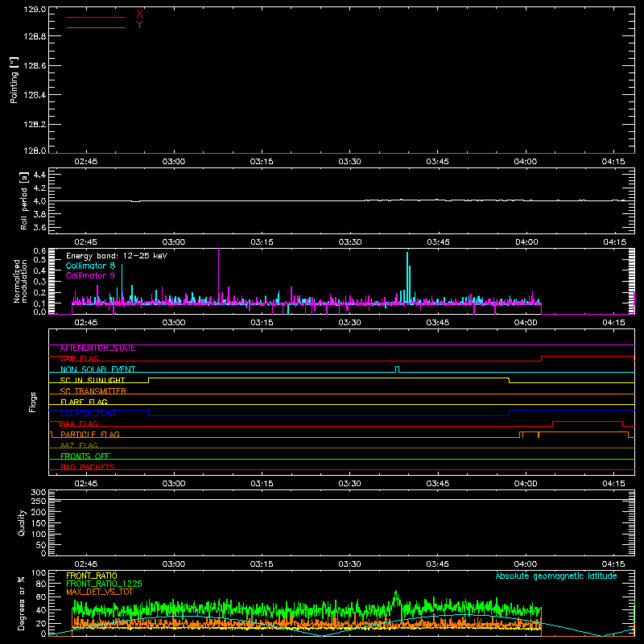Click the raised SAA_FLAG segment
The image size is (644, 644).
click(x=588, y=421)
